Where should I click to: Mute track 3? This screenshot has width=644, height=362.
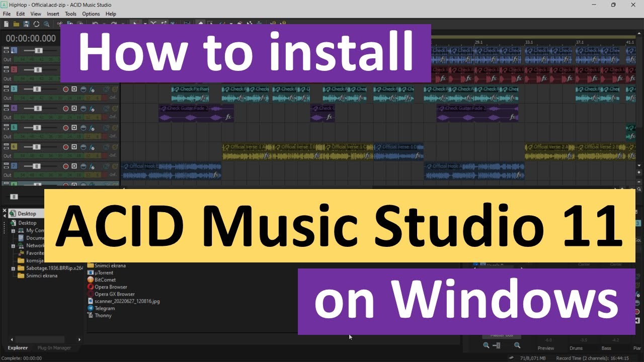coord(107,89)
